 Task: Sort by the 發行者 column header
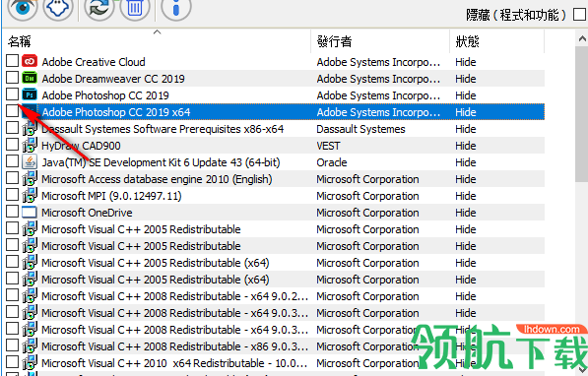(x=380, y=41)
